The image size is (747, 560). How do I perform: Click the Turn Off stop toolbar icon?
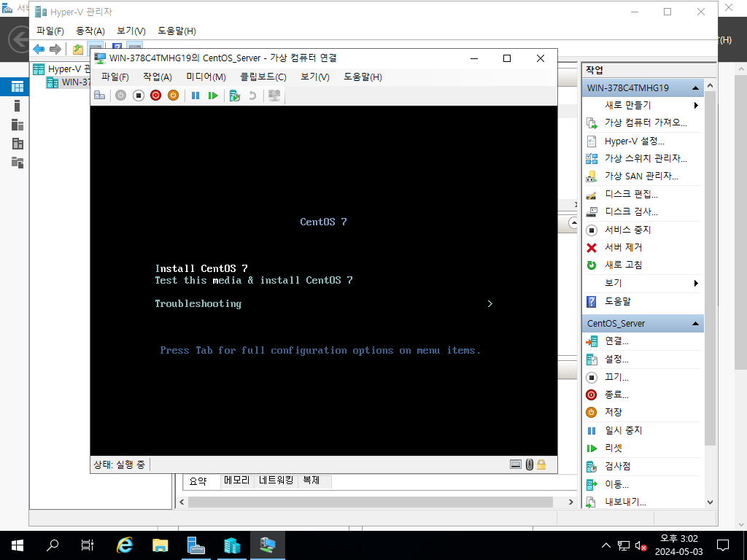139,96
